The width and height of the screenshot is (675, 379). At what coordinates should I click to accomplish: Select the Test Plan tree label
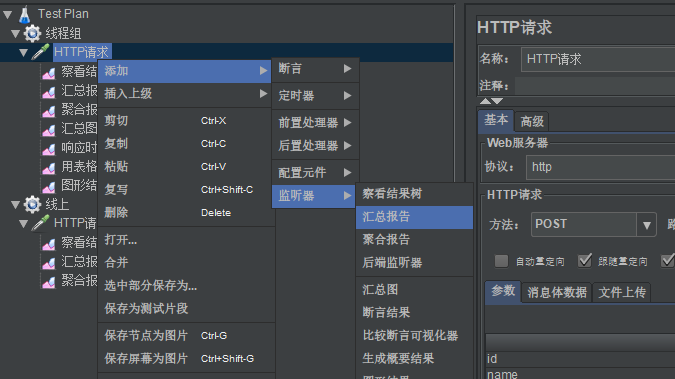(63, 14)
